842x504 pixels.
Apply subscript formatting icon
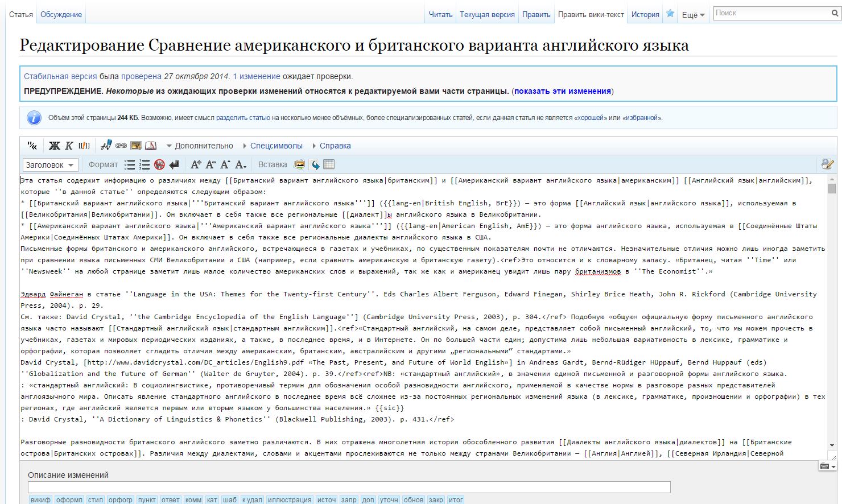241,164
